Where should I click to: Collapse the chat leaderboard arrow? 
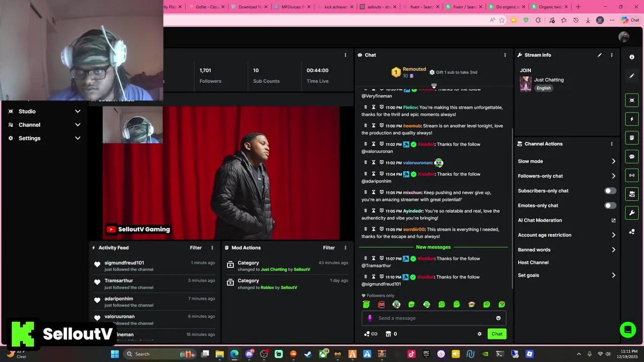click(434, 86)
